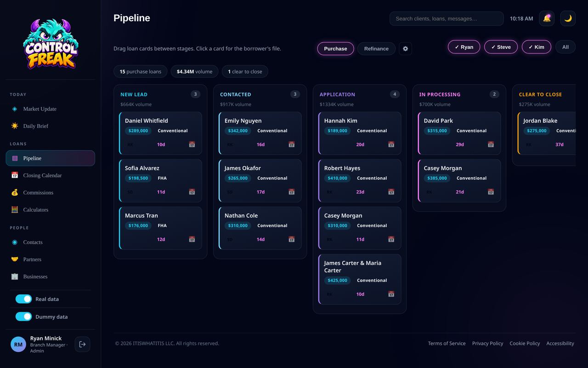Uncheck the Kim filter chip

pos(536,47)
